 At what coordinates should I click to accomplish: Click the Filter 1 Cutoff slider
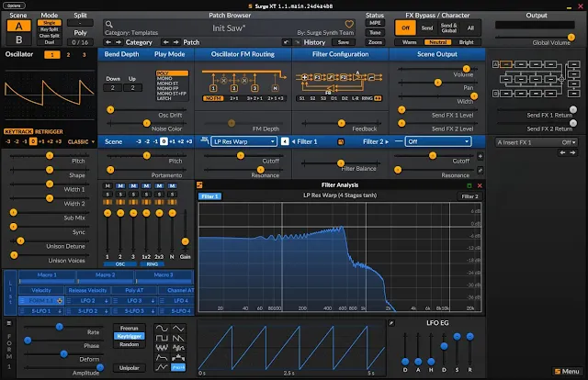(243, 155)
